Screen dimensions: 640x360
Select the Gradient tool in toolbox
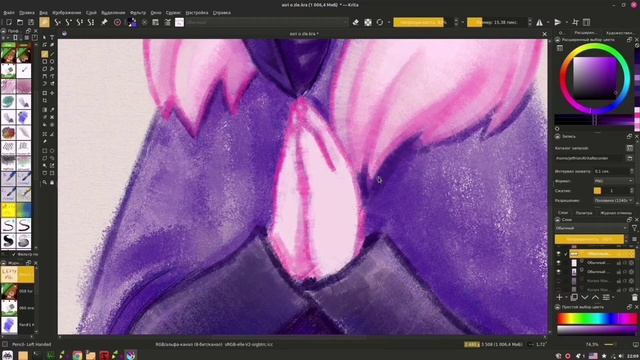tap(44, 110)
